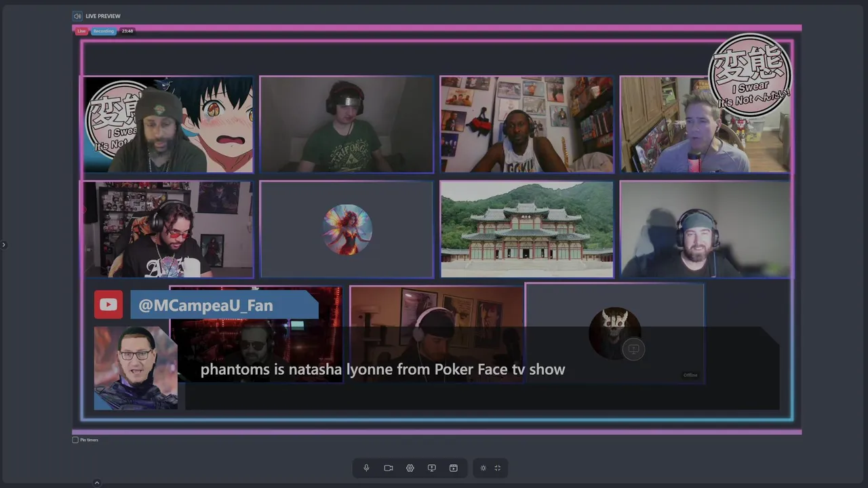This screenshot has height=488, width=868.
Task: Click the Offline label on skull tile
Action: 690,375
